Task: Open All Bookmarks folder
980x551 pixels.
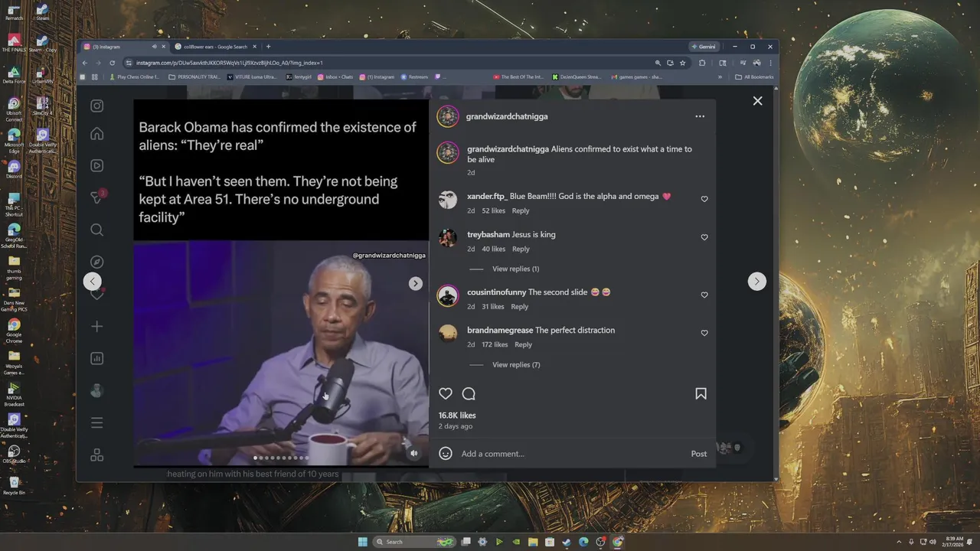Action: pos(754,77)
